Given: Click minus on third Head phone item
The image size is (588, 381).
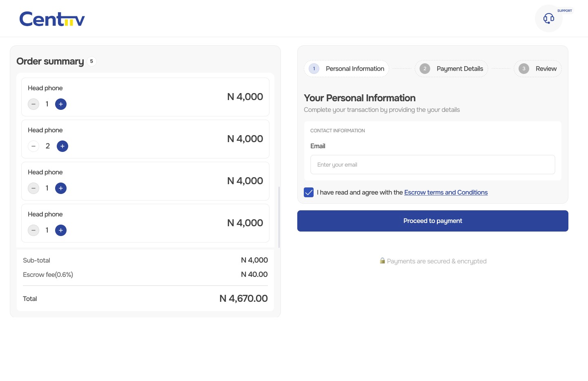Looking at the screenshot, I should pyautogui.click(x=33, y=188).
